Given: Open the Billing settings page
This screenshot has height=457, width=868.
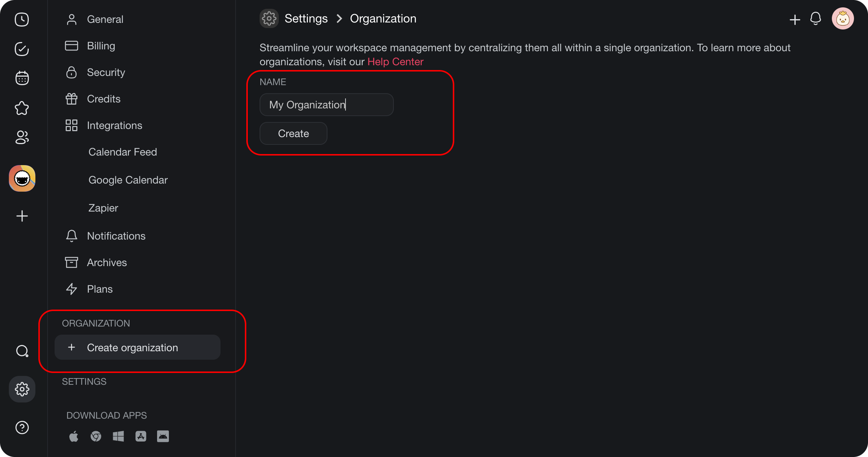Looking at the screenshot, I should click(101, 46).
